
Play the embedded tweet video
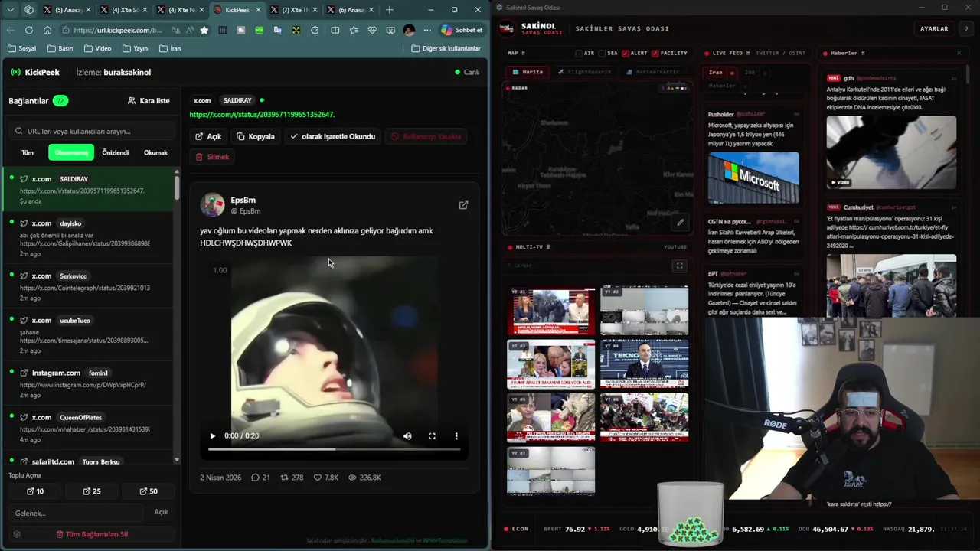pos(213,435)
